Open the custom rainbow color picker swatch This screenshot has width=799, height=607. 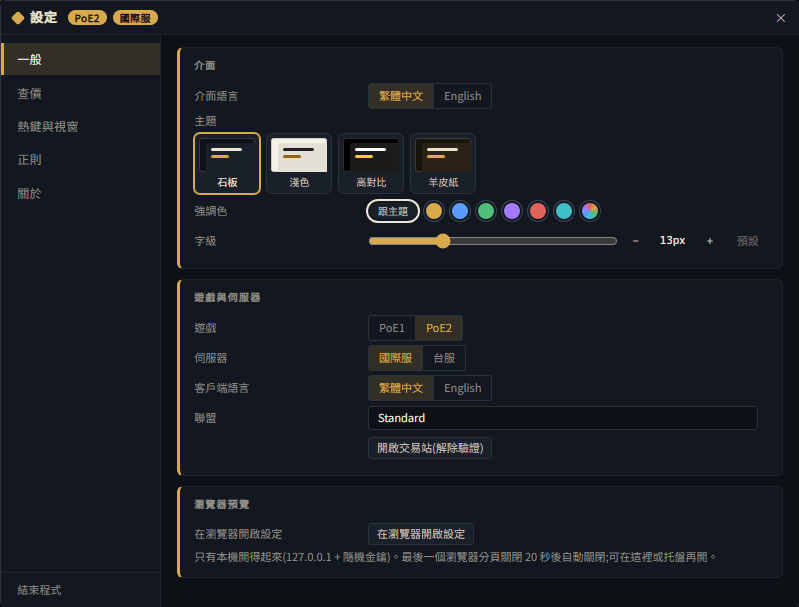590,211
